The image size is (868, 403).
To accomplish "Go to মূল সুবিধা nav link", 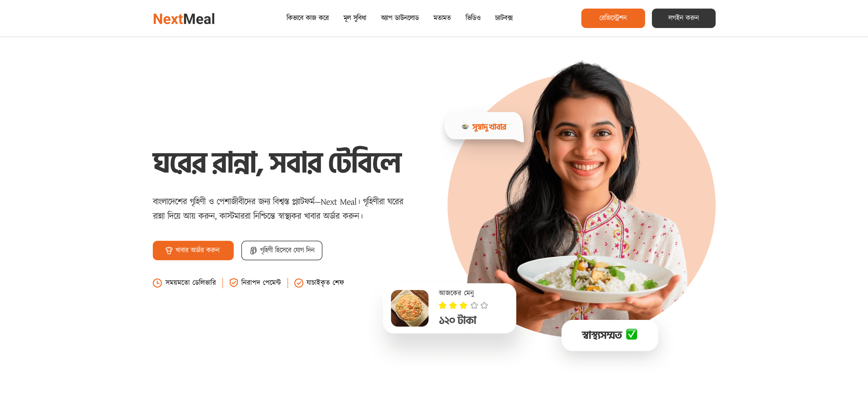I will [354, 18].
